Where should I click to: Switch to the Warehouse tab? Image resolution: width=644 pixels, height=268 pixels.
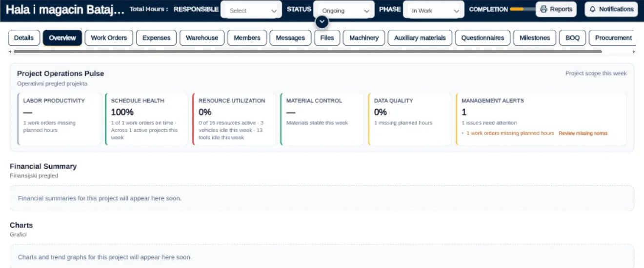(x=202, y=38)
